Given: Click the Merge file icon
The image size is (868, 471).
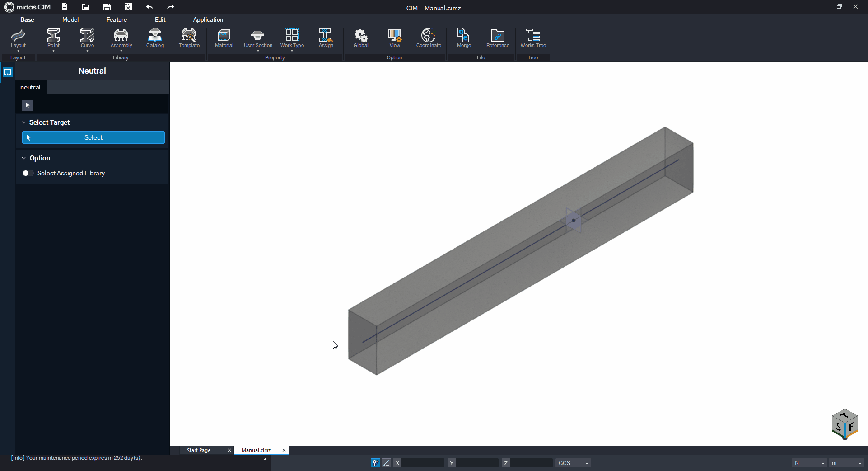Looking at the screenshot, I should [x=464, y=38].
